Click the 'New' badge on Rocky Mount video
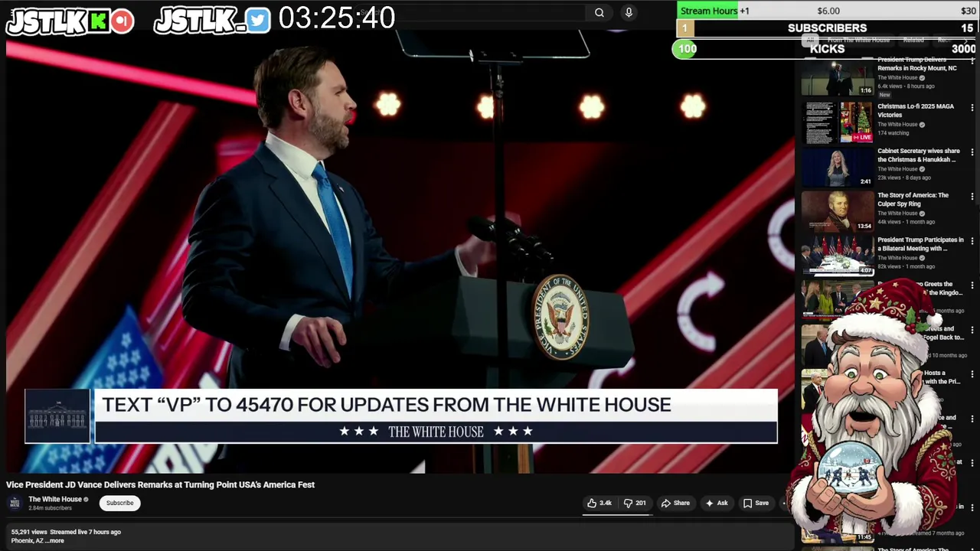 [884, 95]
